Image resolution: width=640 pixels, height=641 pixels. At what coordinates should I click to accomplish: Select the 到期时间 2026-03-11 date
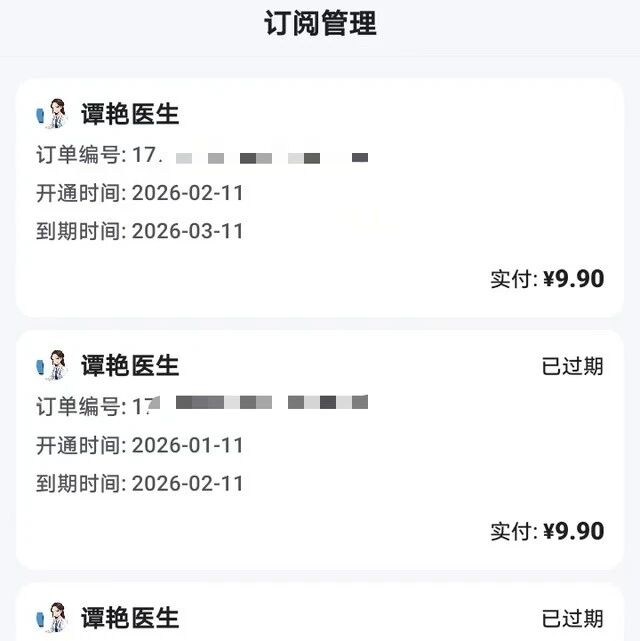pyautogui.click(x=188, y=231)
